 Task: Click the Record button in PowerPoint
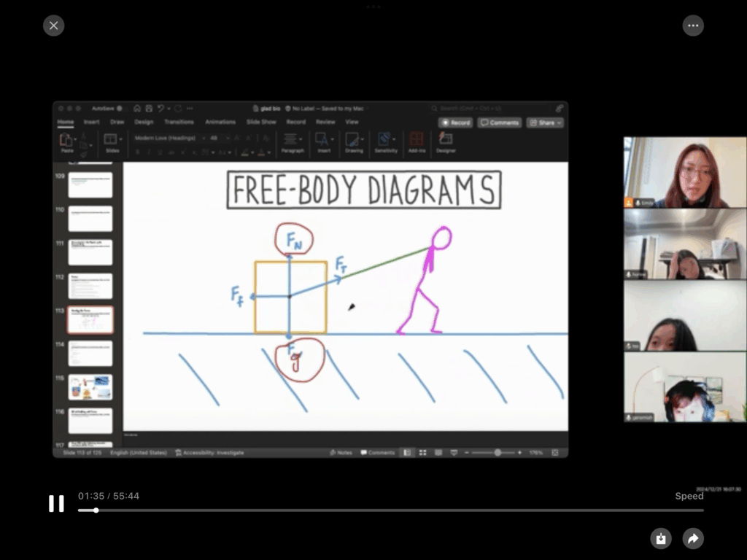click(x=456, y=122)
